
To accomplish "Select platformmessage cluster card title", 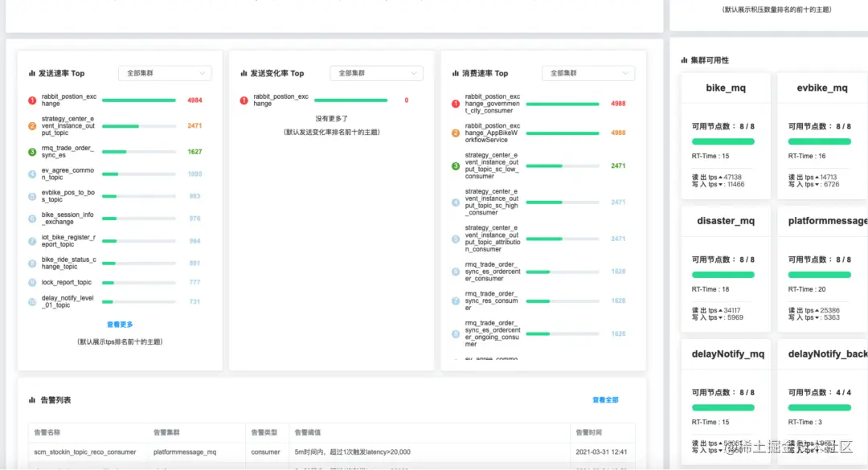I will click(828, 221).
